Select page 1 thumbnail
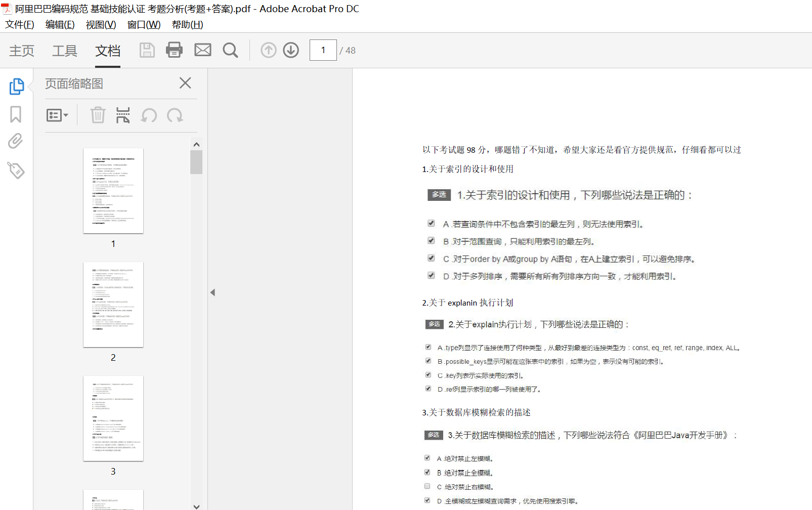Image resolution: width=812 pixels, height=510 pixels. [113, 191]
